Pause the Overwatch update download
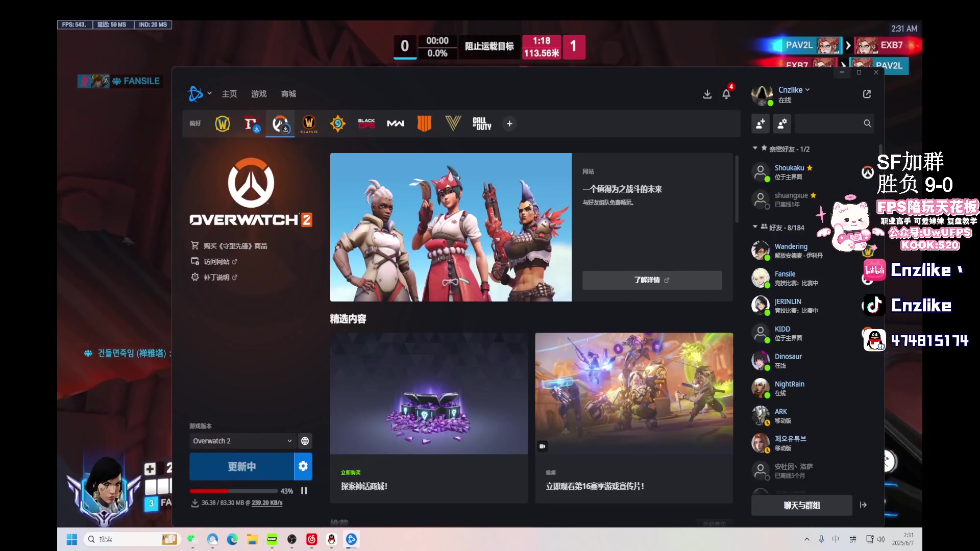Image resolution: width=980 pixels, height=551 pixels. pos(304,491)
